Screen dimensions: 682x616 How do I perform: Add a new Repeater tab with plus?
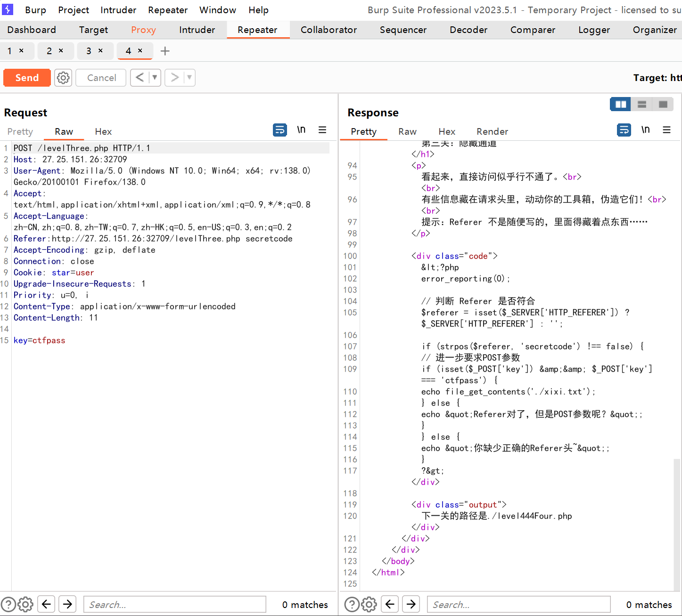click(x=165, y=51)
